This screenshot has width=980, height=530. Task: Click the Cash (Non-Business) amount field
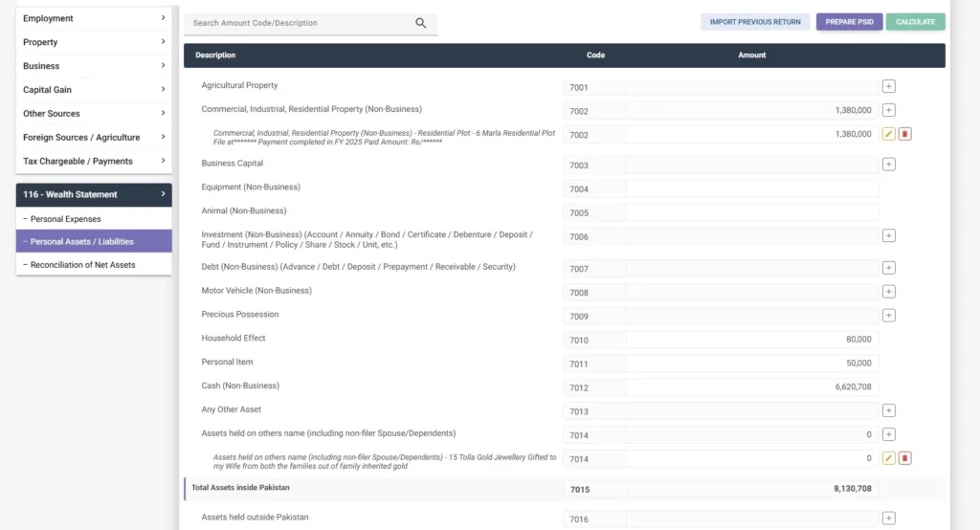pos(752,386)
